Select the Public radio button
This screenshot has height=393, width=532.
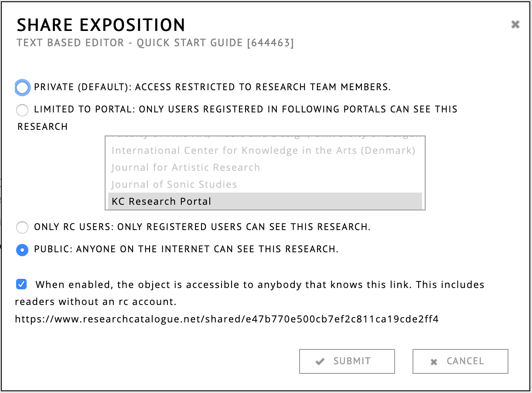pyautogui.click(x=22, y=250)
